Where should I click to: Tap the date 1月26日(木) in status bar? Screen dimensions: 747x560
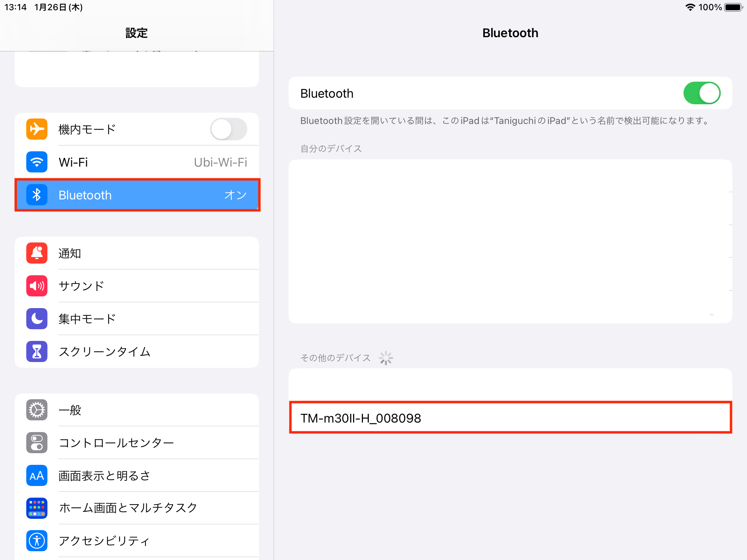pos(58,7)
